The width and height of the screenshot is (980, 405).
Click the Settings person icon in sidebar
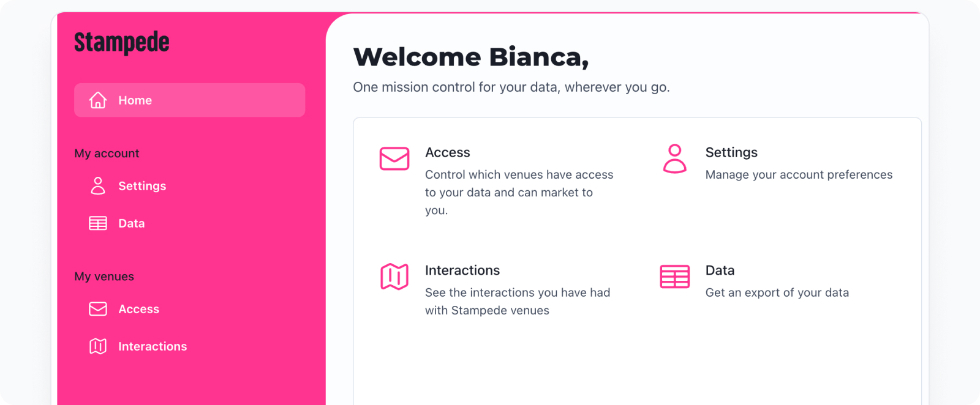click(x=98, y=186)
